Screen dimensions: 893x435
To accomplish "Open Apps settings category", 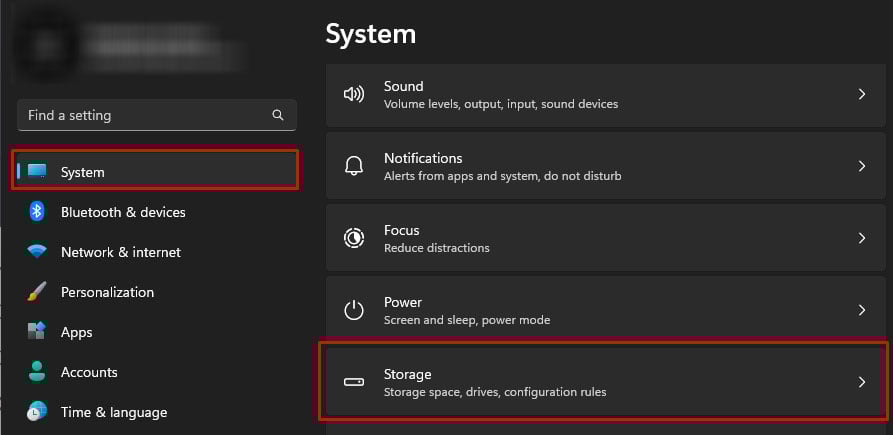I will tap(76, 332).
